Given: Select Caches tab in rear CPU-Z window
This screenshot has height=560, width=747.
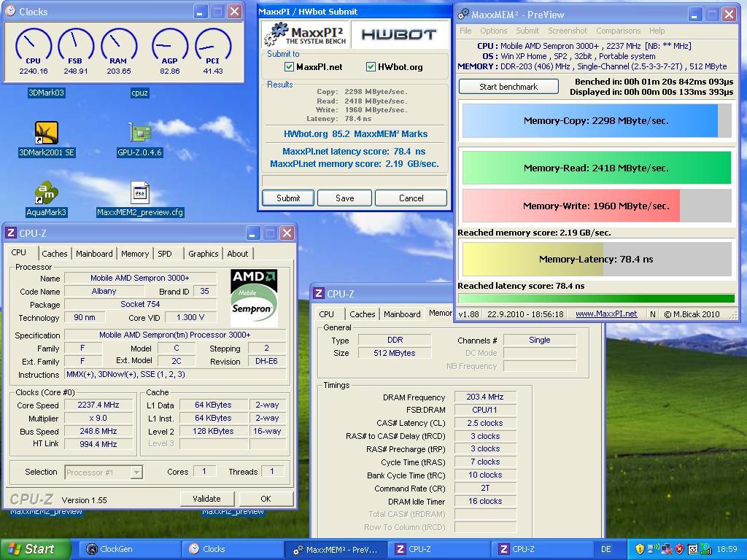Looking at the screenshot, I should (x=363, y=314).
